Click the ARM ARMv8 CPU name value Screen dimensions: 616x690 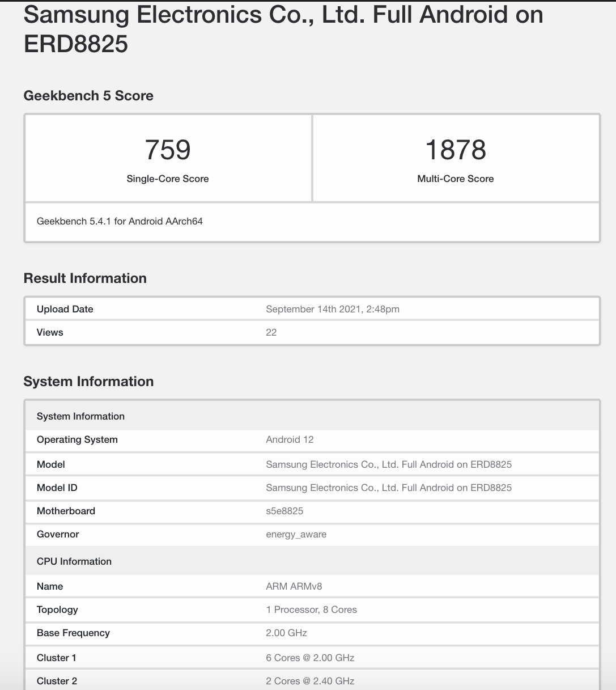pyautogui.click(x=294, y=586)
